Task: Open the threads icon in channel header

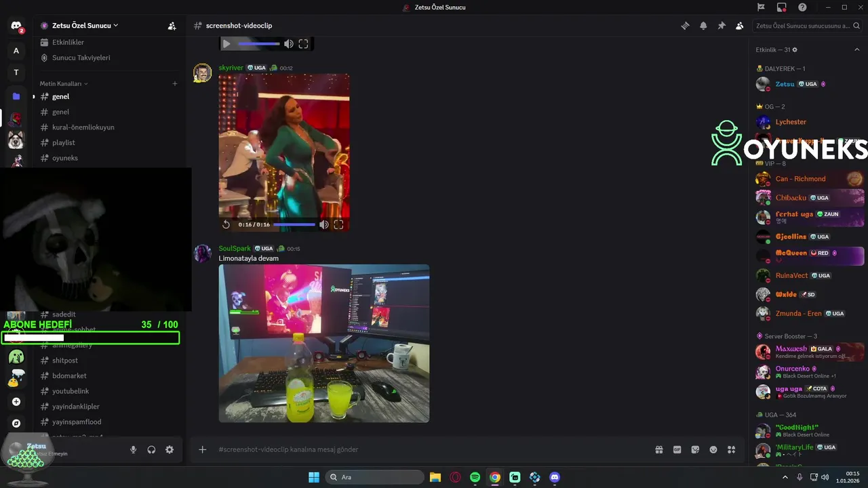Action: coord(685,26)
